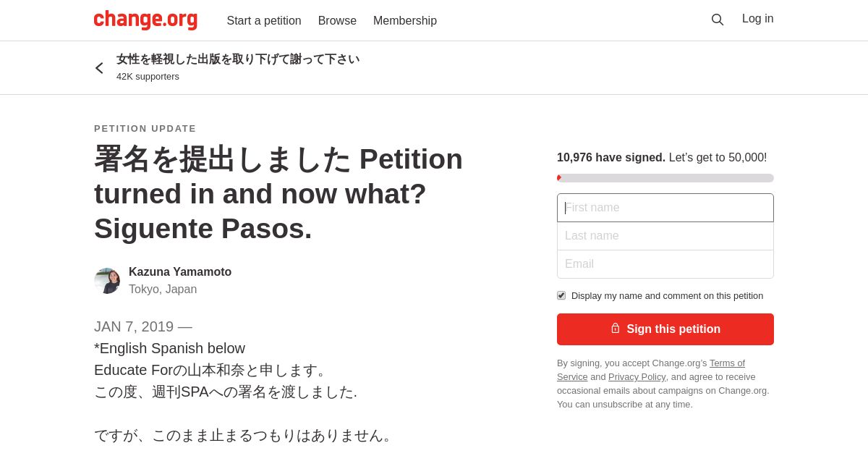Screen dimensions: 868x456
Task: Open the Membership menu item
Action: [405, 21]
